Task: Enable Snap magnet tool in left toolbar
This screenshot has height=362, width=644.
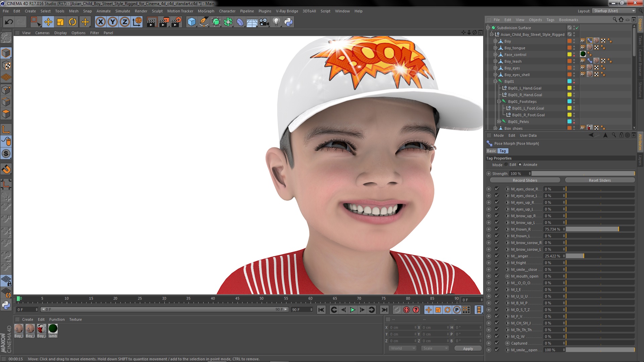Action: 6,169
